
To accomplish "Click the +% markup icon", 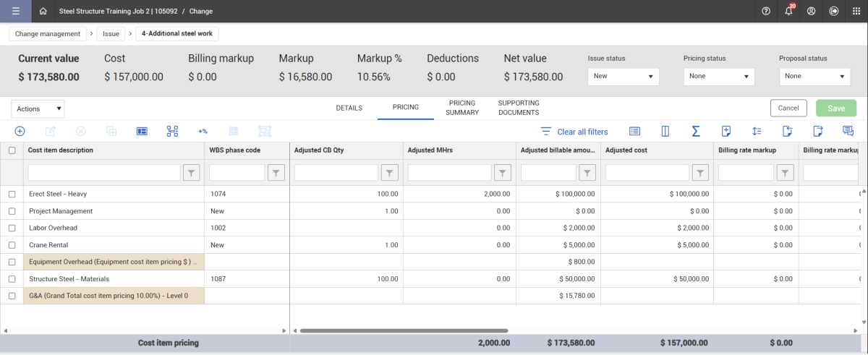I will coord(203,131).
